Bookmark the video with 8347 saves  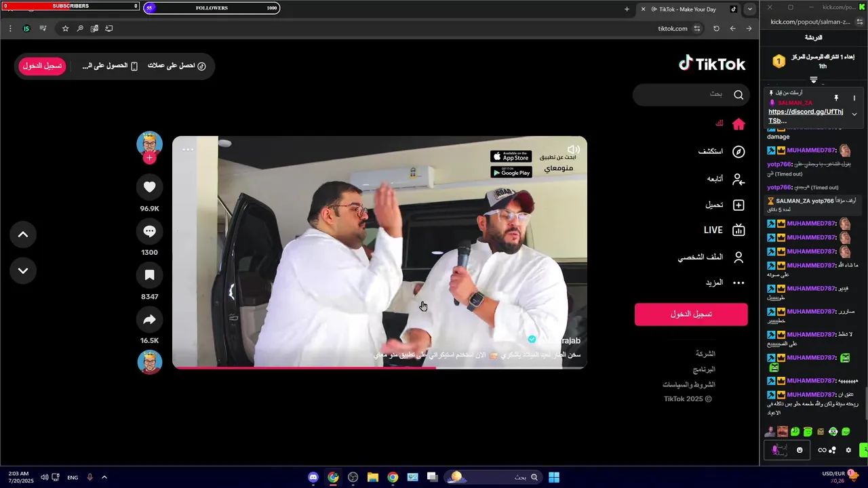click(149, 275)
